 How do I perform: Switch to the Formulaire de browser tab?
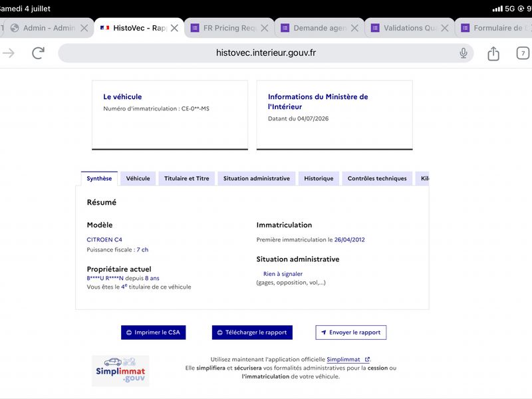[493, 28]
